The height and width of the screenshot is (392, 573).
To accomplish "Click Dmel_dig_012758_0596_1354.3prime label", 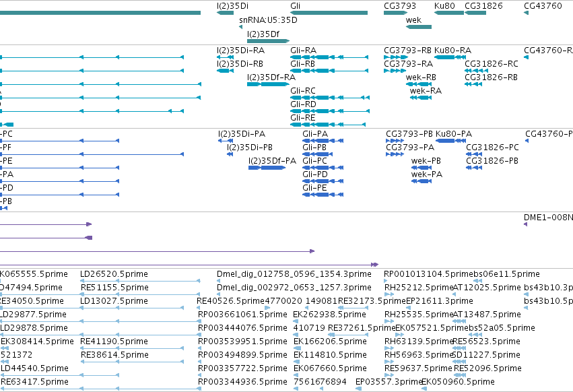I will pos(294,274).
